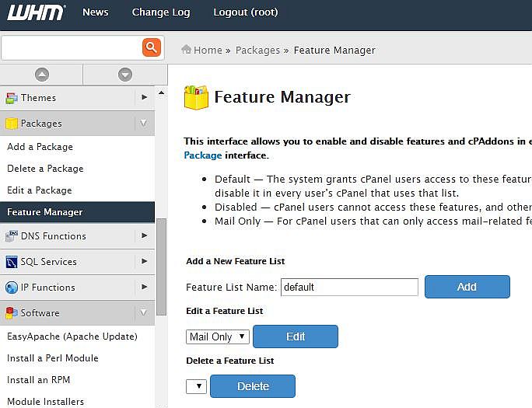This screenshot has height=408, width=532.
Task: Expand the SQL Services section arrow
Action: [x=144, y=261]
